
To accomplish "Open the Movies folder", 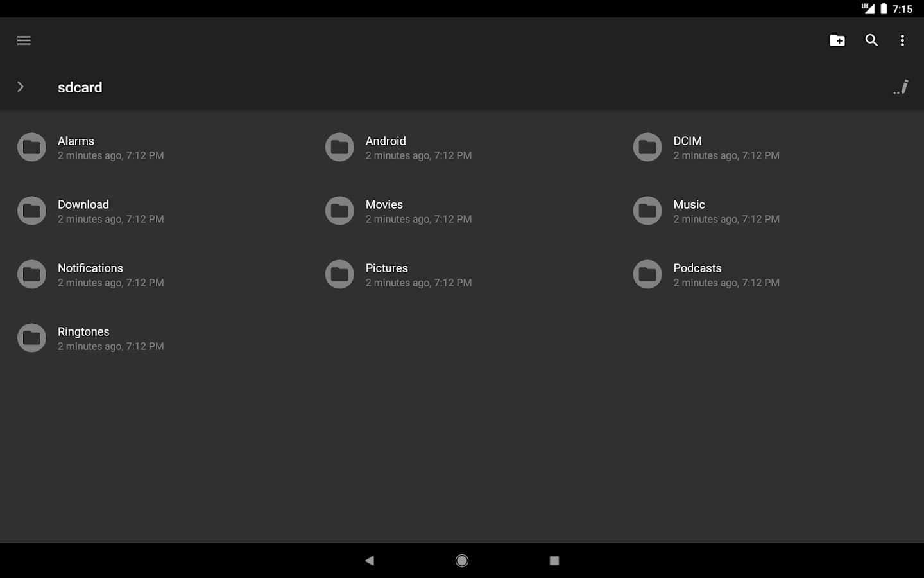I will [384, 205].
